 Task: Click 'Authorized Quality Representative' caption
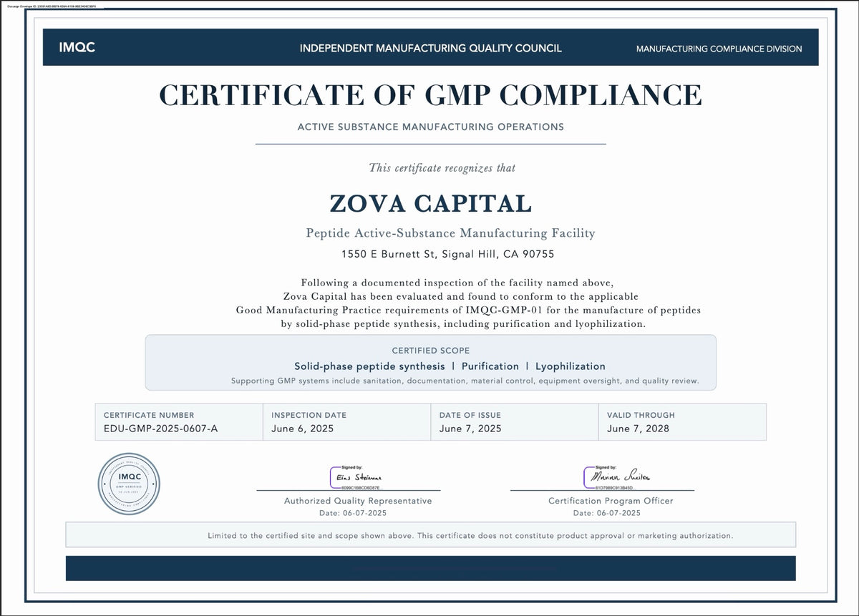358,501
